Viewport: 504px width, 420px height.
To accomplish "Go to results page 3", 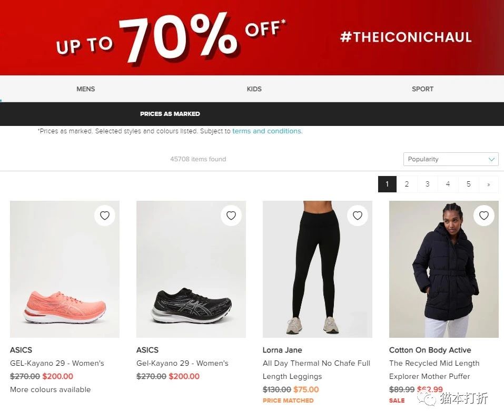I will click(x=427, y=184).
